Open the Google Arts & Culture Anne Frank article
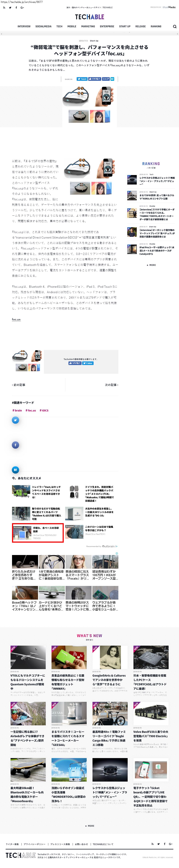Viewport: 179px width, 868px height. pyautogui.click(x=110, y=680)
